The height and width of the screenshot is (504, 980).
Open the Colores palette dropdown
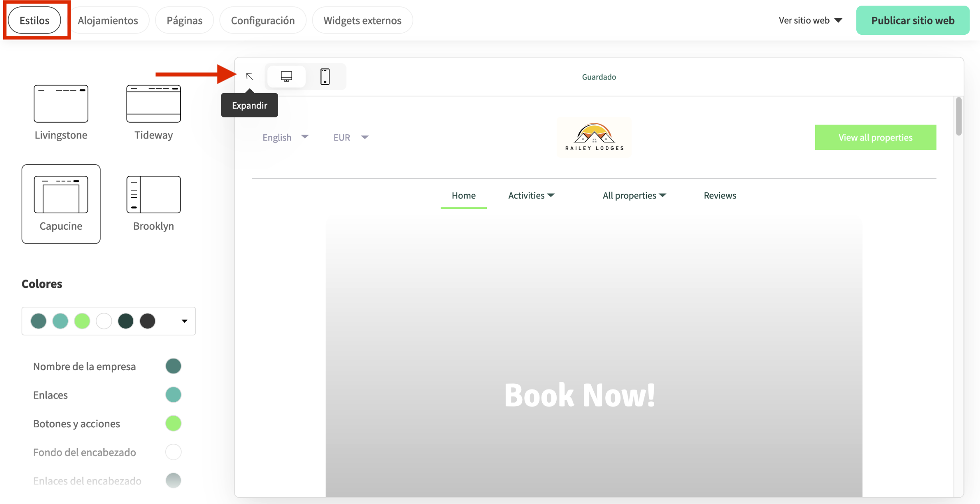click(x=184, y=321)
